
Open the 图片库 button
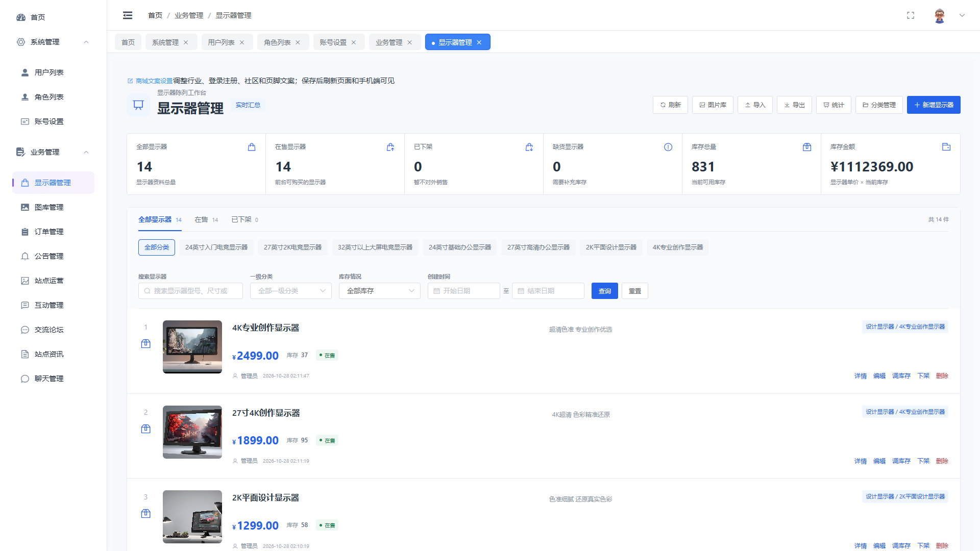click(x=713, y=105)
